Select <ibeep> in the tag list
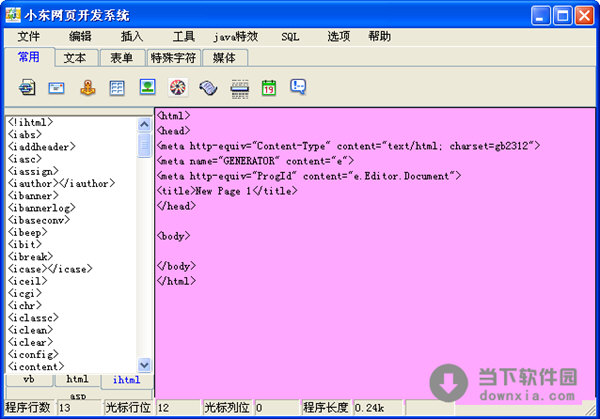 point(28,233)
